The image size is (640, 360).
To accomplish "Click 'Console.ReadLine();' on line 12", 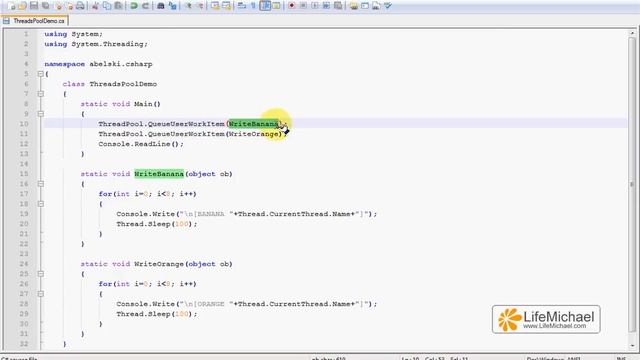I will (141, 144).
